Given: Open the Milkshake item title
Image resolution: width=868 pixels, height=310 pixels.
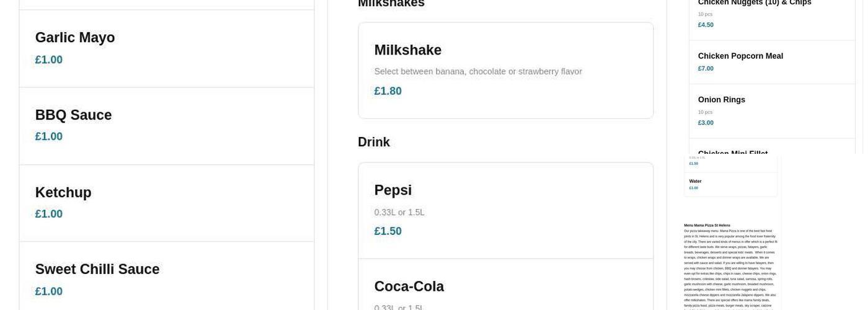Looking at the screenshot, I should [x=407, y=50].
